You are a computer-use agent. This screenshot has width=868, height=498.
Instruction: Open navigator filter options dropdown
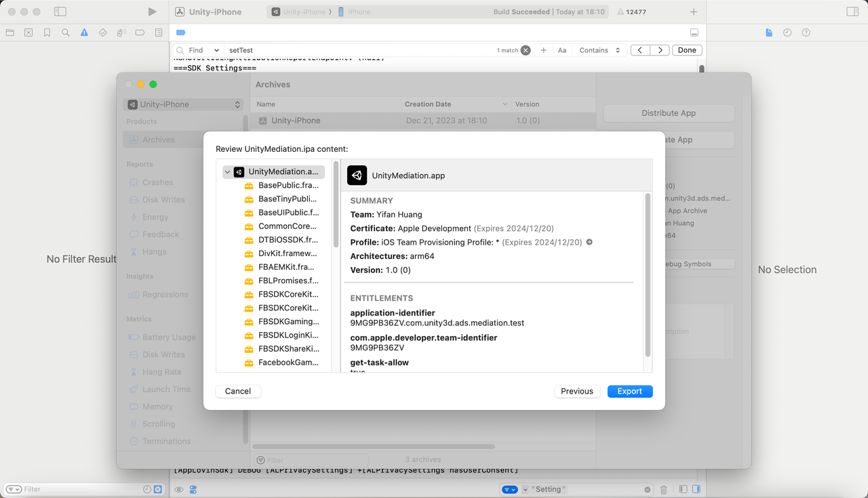click(x=14, y=489)
